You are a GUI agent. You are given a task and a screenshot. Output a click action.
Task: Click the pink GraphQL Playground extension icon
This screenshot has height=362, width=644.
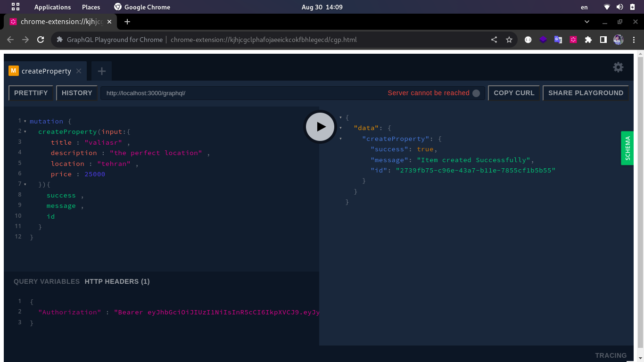573,40
